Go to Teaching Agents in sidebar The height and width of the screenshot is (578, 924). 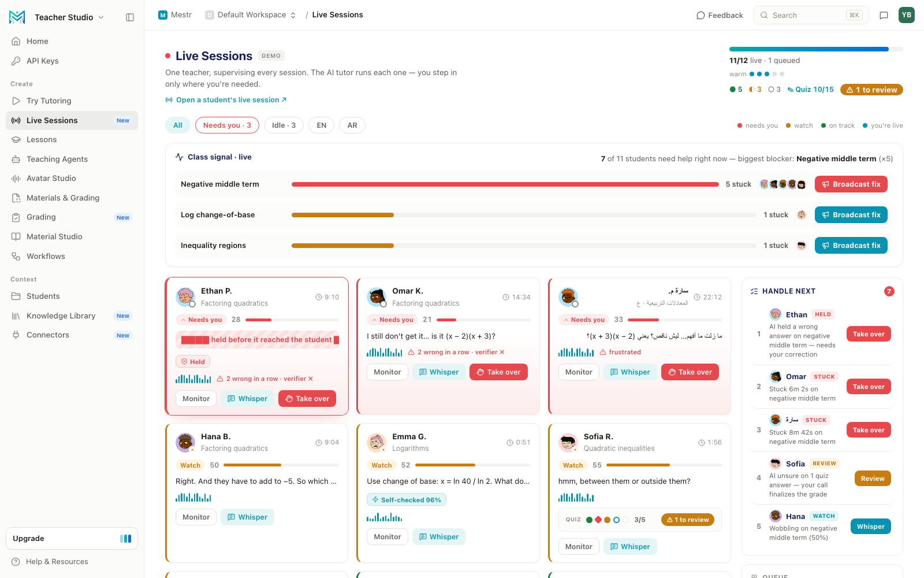tap(72, 159)
